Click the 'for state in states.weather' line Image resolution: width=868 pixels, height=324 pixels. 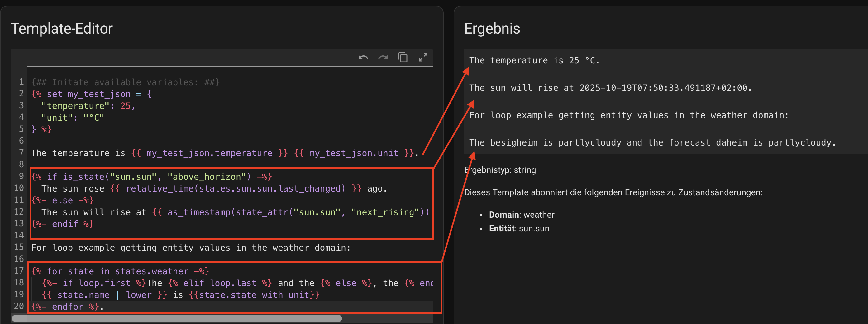pos(120,271)
